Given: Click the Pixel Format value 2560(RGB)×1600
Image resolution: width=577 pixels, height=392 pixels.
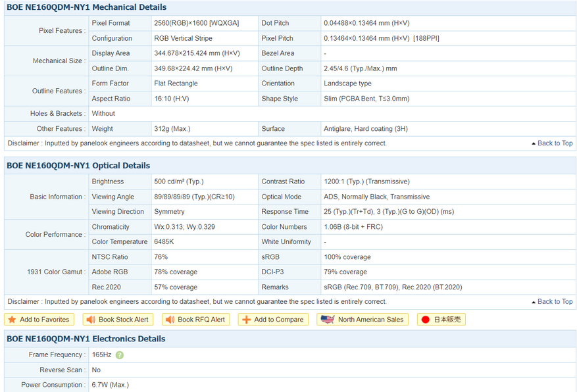Looking at the screenshot, I should 196,23.
